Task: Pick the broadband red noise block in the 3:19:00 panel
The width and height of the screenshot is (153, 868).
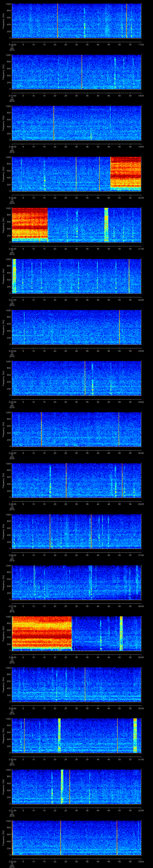Action: coord(126,172)
